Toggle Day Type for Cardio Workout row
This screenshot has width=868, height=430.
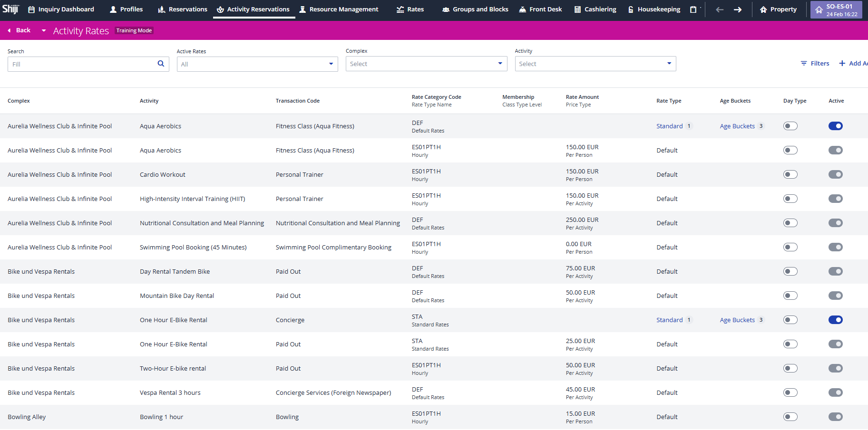(x=790, y=174)
